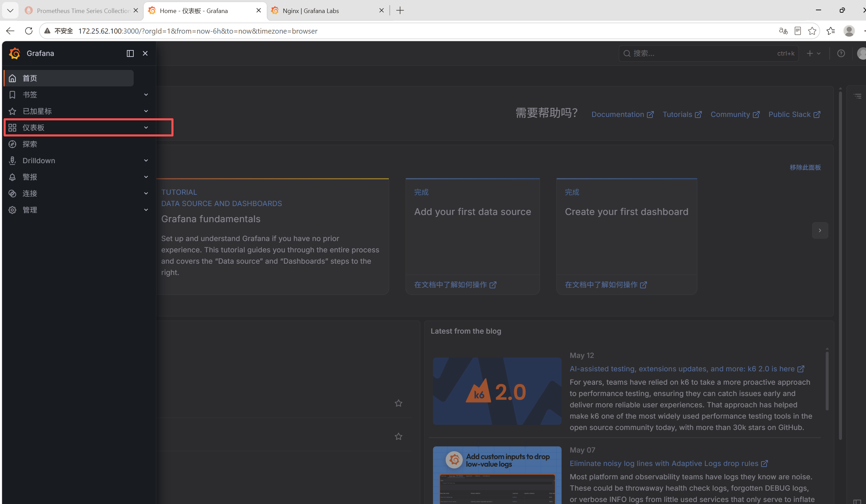This screenshot has width=866, height=504.
Task: Expand the 管理 section chevron
Action: [146, 210]
